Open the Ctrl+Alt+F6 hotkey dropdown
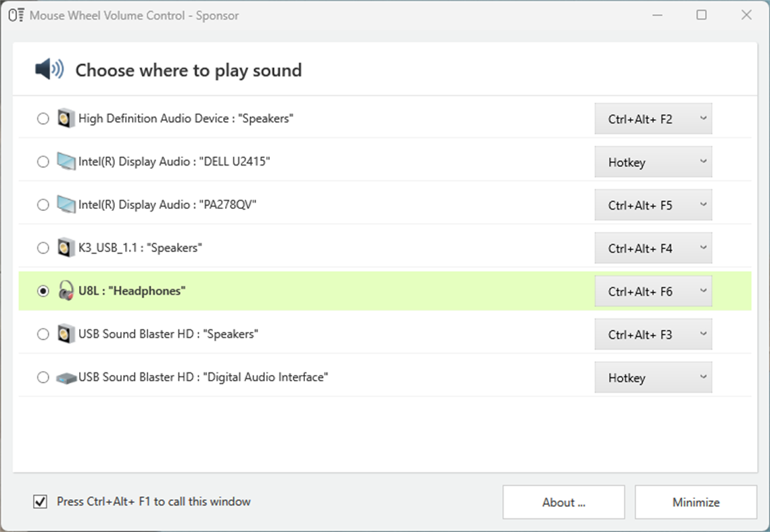The width and height of the screenshot is (770, 532). (x=653, y=291)
